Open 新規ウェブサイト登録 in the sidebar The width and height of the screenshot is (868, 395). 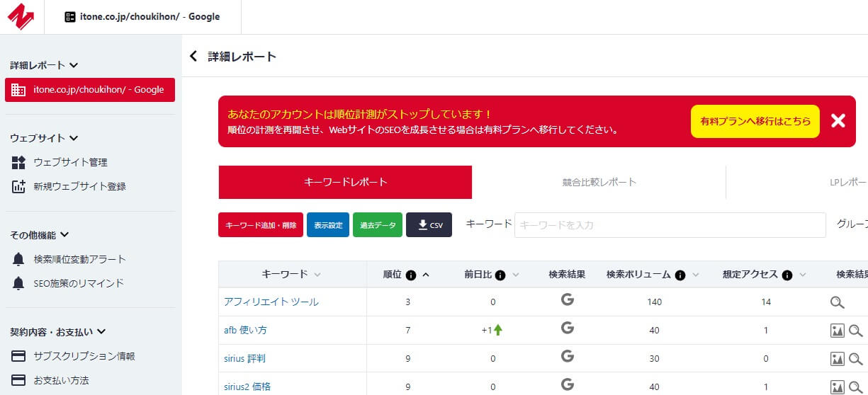(79, 187)
